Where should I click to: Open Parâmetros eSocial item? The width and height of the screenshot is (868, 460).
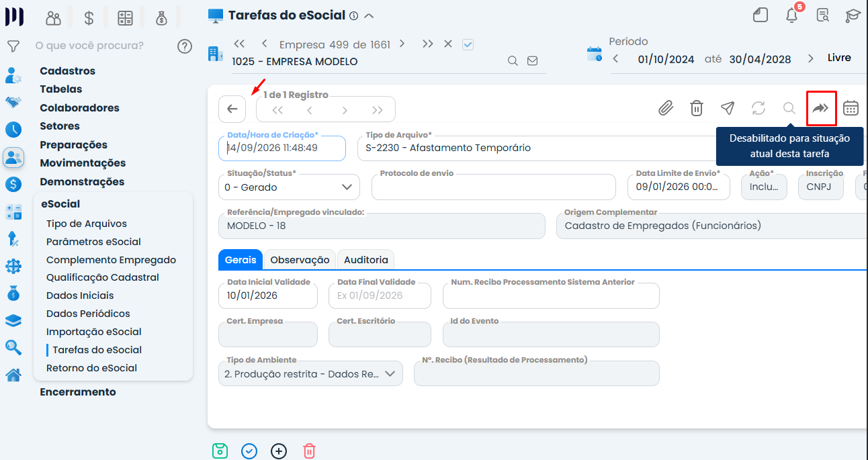click(93, 242)
